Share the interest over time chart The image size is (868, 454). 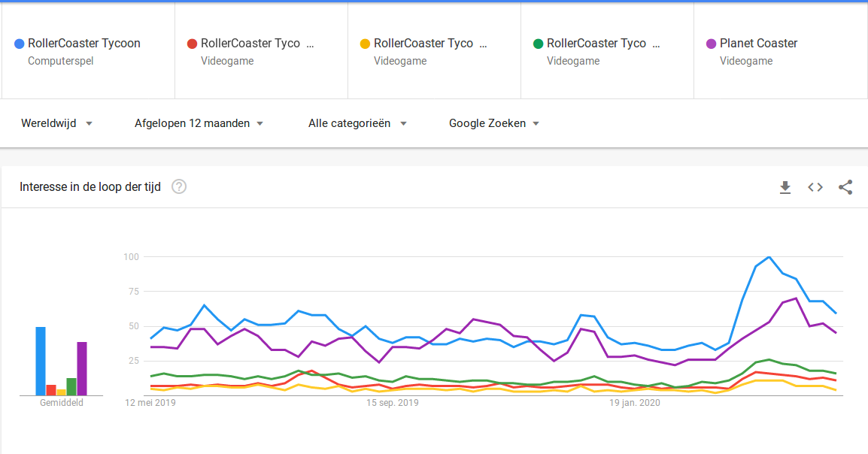coord(845,187)
